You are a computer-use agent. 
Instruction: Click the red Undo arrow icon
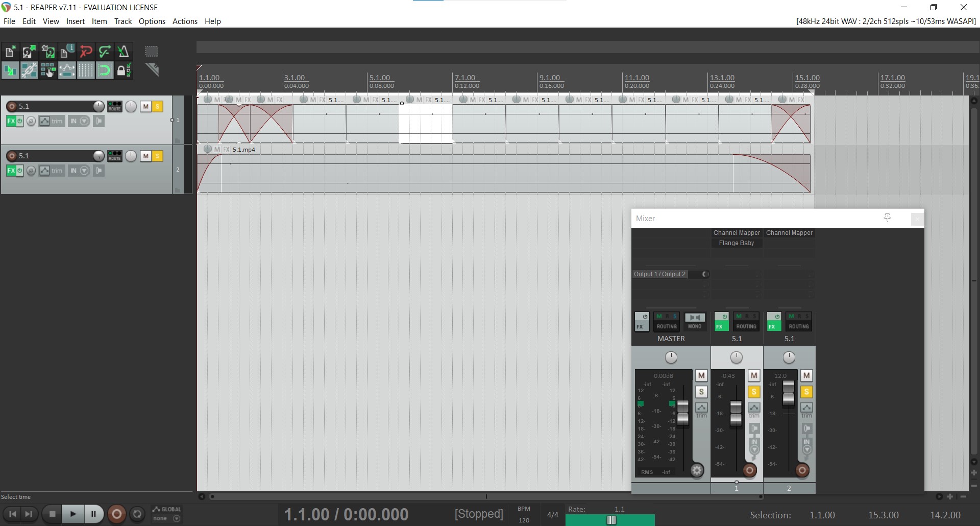pyautogui.click(x=86, y=52)
